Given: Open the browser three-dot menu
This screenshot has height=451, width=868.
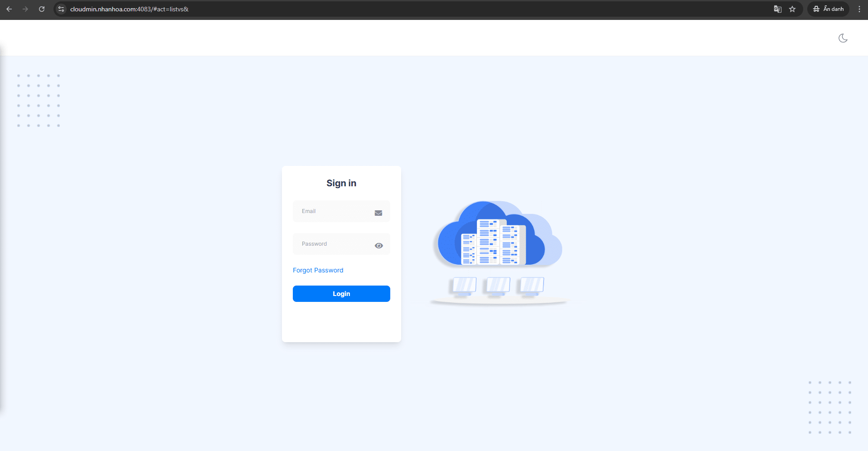Looking at the screenshot, I should click(859, 9).
